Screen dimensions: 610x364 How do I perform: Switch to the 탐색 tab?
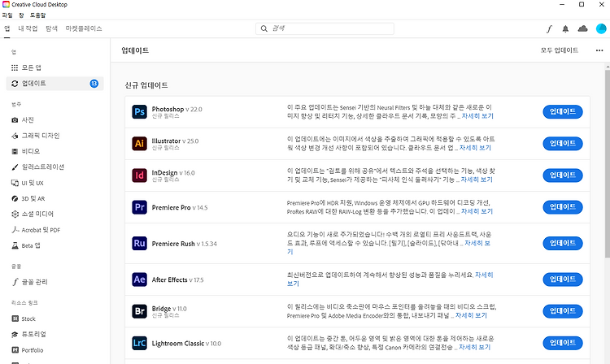[52, 28]
